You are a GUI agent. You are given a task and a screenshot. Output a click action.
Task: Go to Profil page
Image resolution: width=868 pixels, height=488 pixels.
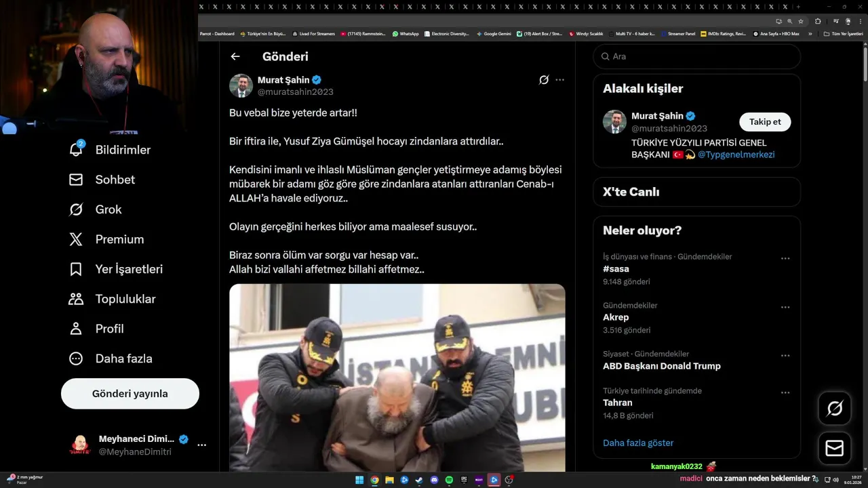coord(96,329)
